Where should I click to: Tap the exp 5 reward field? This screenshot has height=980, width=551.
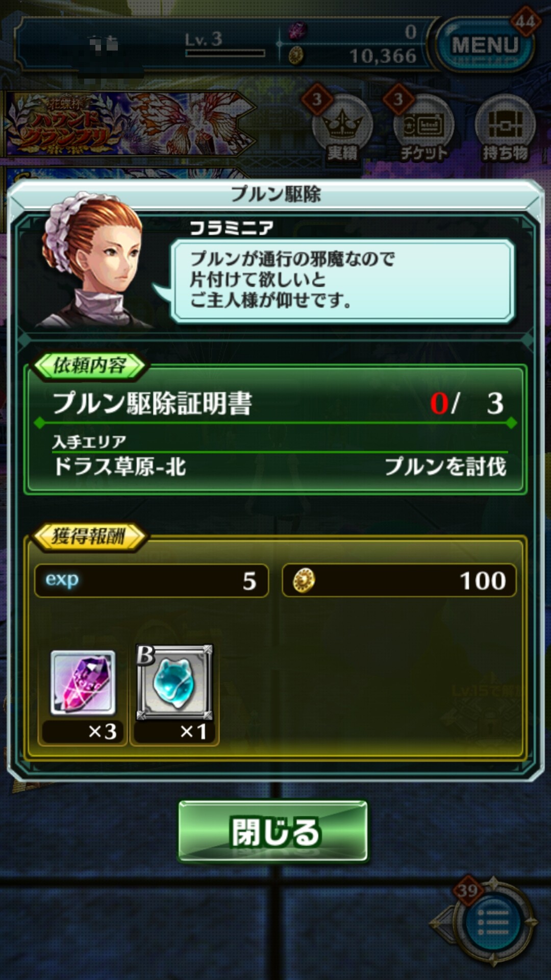(x=152, y=581)
